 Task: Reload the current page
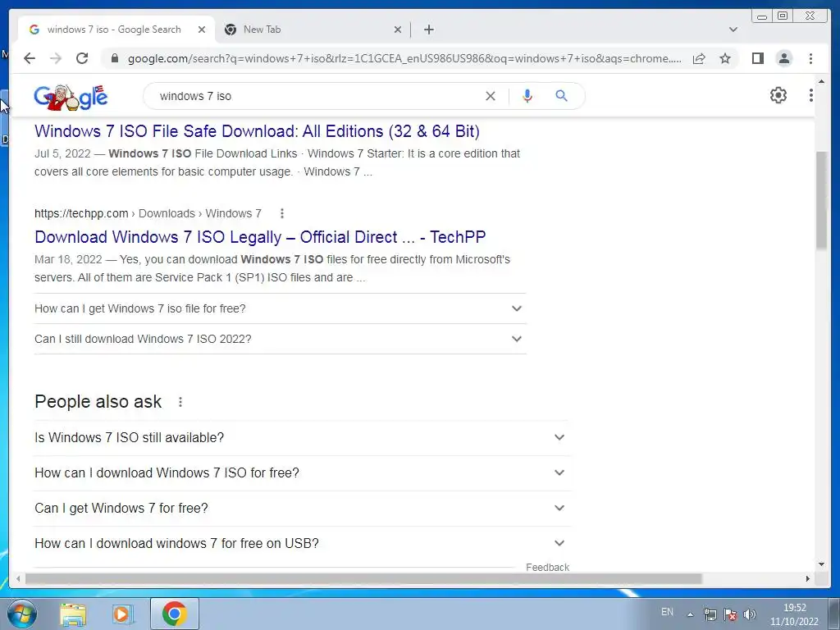point(82,58)
